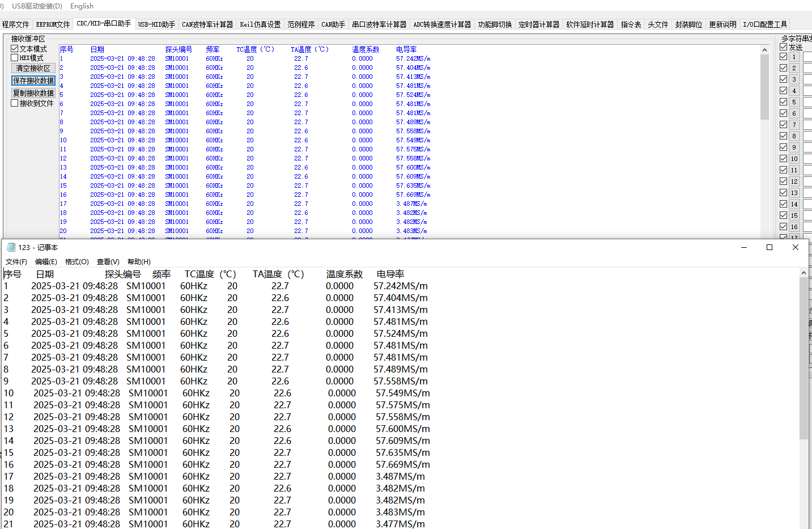812x529 pixels.
Task: Close the 123 Notepad window
Action: [796, 247]
